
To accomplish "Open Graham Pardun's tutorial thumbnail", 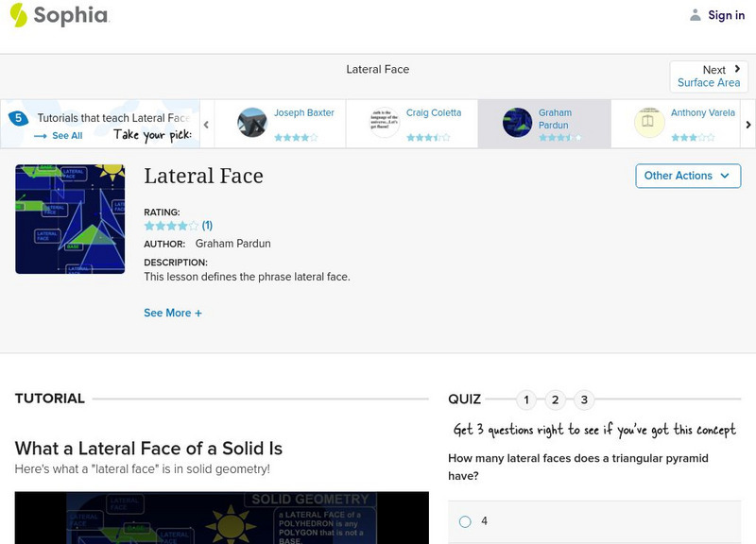I will coord(518,122).
